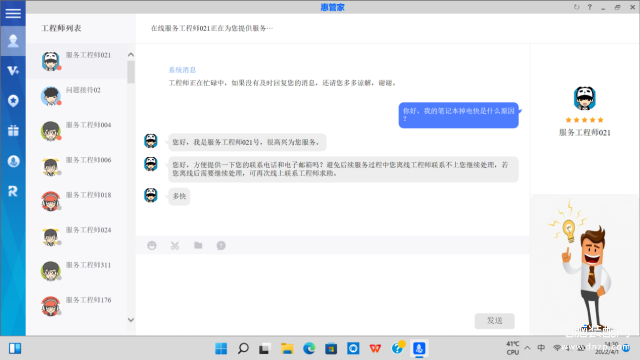Select the engineer avatar sidebar icon
This screenshot has height=360, width=640.
(x=13, y=41)
